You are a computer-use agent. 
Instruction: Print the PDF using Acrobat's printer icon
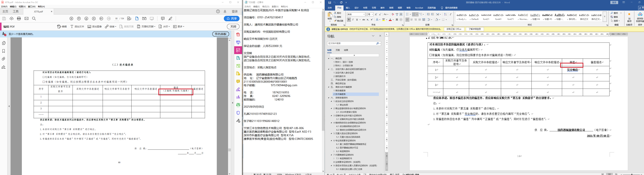click(19, 19)
